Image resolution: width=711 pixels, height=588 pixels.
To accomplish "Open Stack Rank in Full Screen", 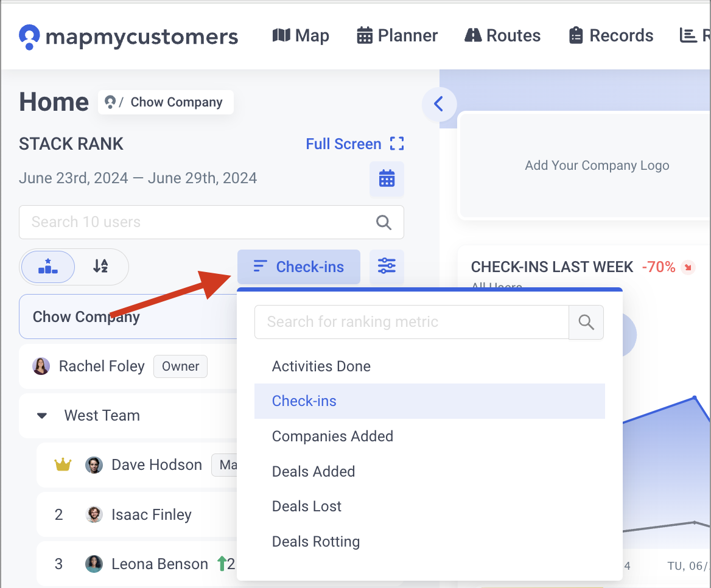I will tap(355, 144).
